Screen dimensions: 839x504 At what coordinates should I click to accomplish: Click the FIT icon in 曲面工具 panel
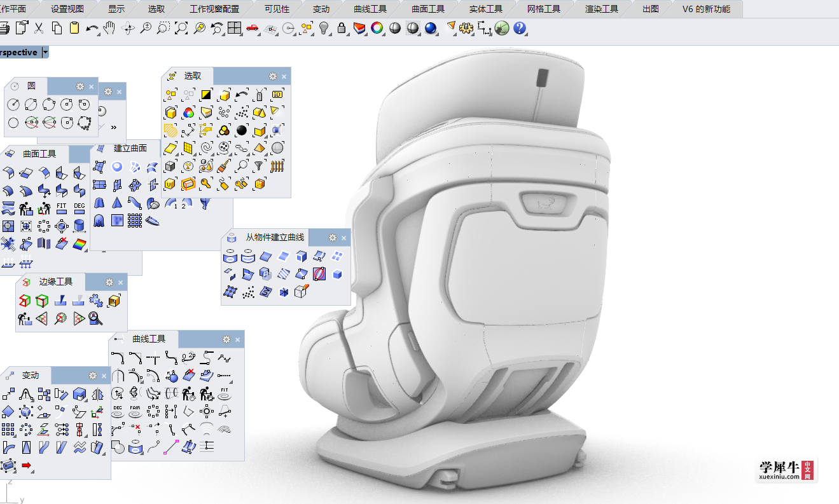62,208
